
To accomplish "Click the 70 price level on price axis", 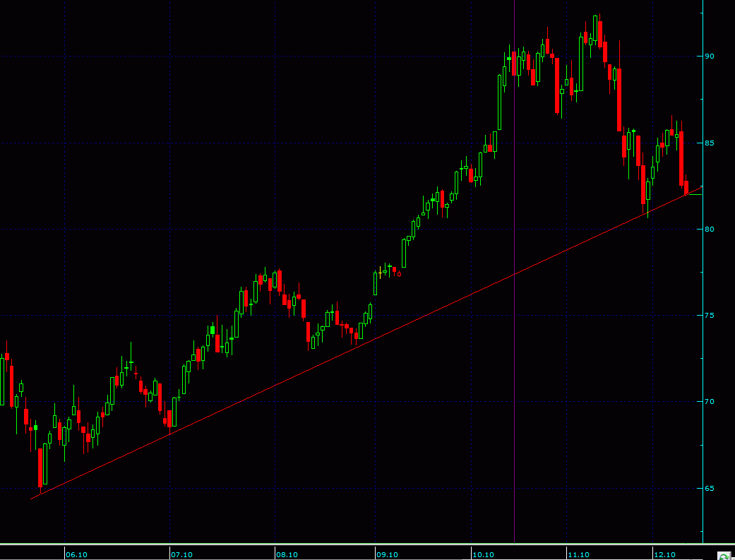I will (710, 402).
